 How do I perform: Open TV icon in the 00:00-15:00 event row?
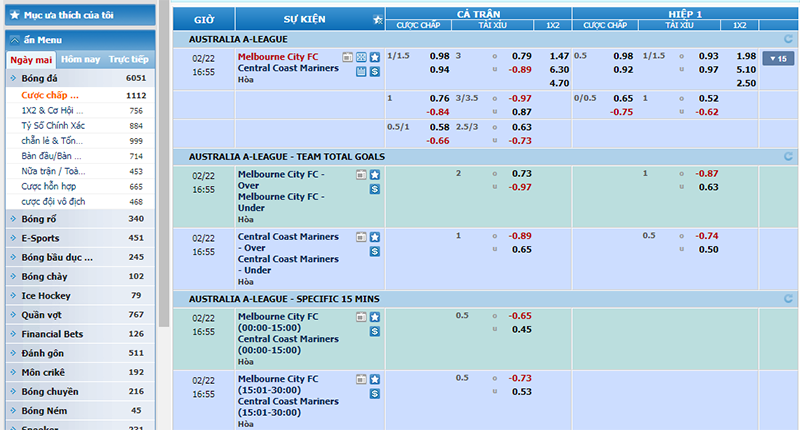pos(361,317)
